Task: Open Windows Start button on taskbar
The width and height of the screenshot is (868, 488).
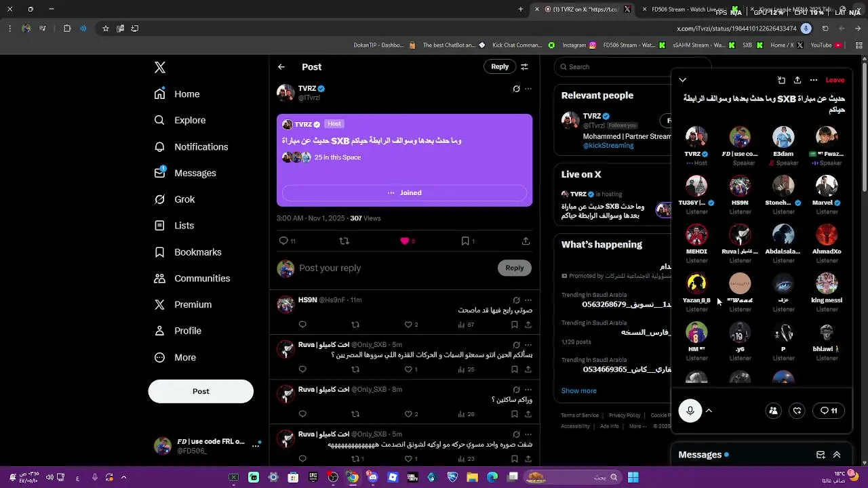Action: (633, 477)
